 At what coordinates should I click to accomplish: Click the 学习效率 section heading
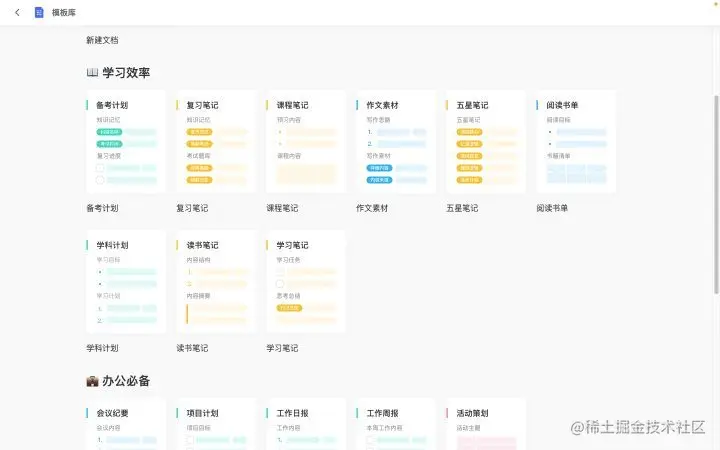pyautogui.click(x=126, y=73)
